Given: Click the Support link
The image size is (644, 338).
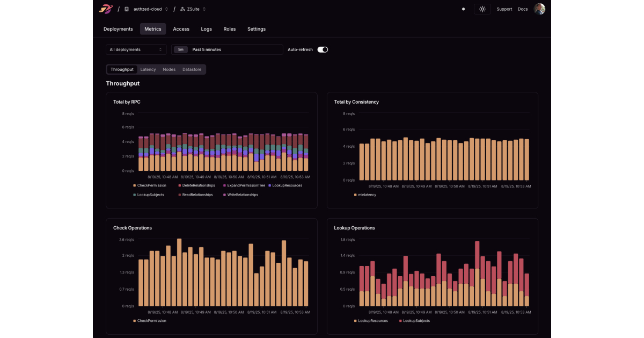Looking at the screenshot, I should [x=504, y=9].
